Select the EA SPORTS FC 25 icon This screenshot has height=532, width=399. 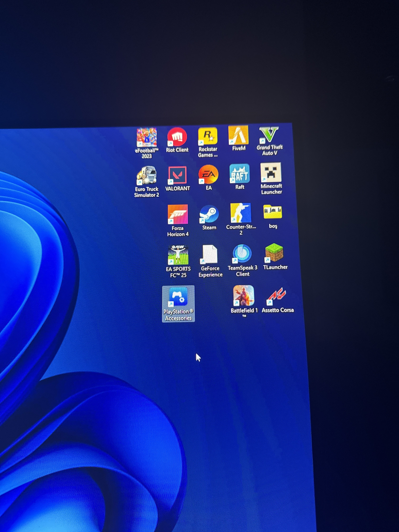pos(178,255)
